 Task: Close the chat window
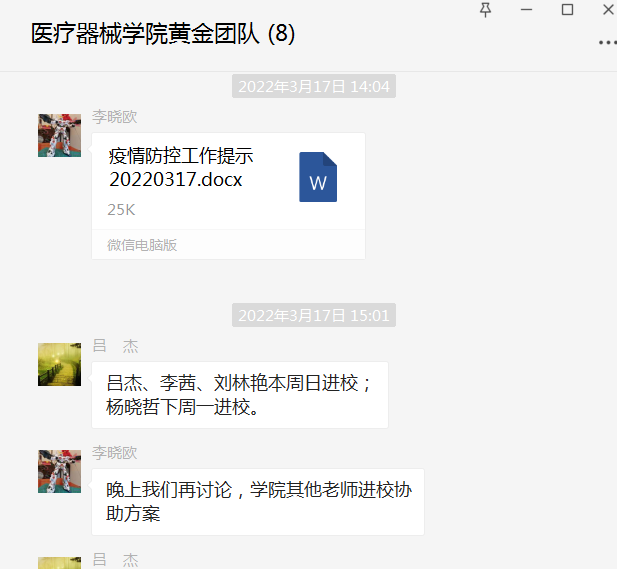(x=609, y=10)
